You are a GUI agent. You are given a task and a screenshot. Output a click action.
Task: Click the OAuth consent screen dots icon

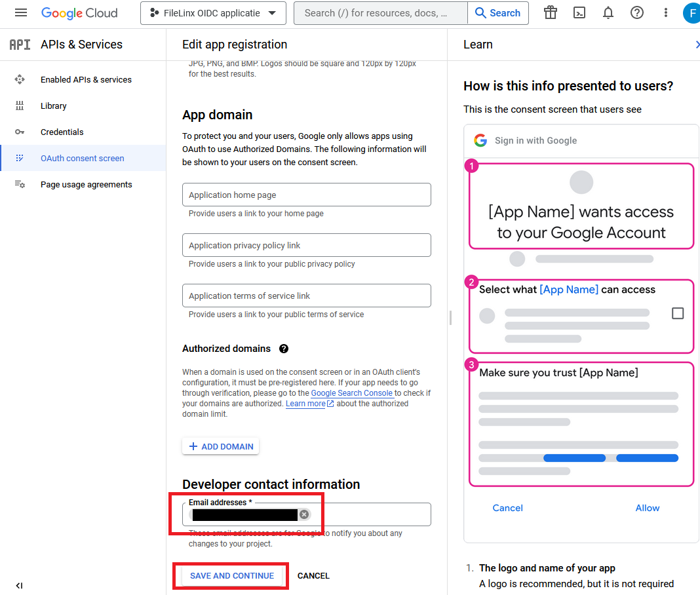20,158
